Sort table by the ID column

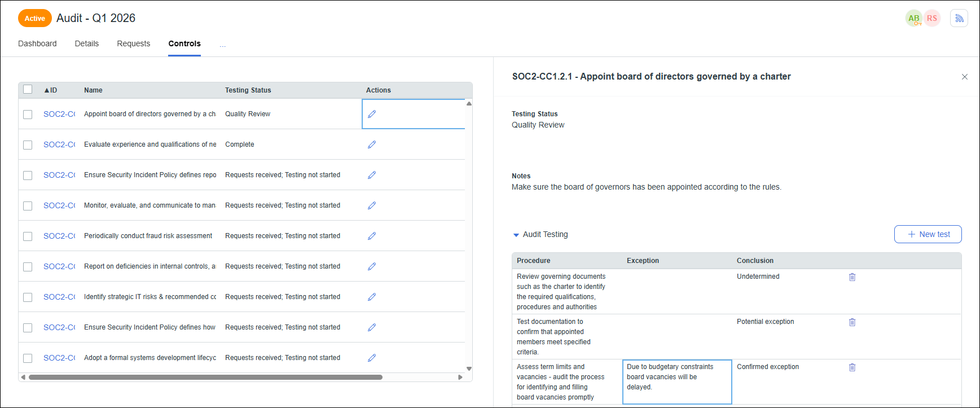(x=51, y=90)
